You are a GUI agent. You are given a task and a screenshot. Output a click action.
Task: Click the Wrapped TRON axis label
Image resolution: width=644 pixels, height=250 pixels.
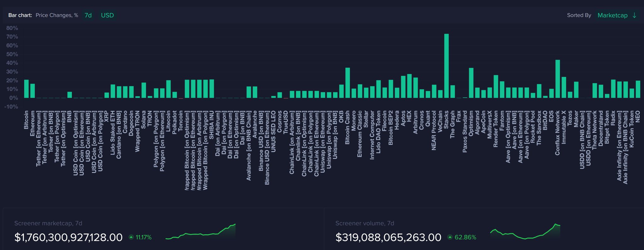coord(137,131)
